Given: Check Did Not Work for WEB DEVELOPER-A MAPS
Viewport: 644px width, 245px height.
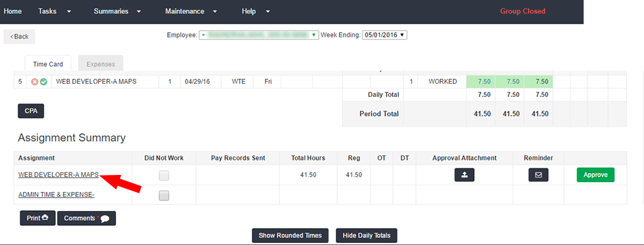Looking at the screenshot, I should 164,176.
